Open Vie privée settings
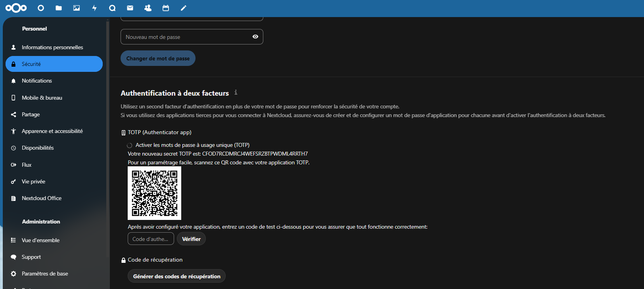 coord(54,181)
